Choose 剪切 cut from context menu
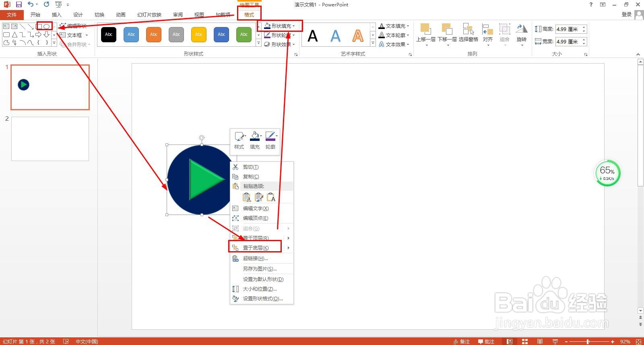Viewport: 644px width, 345px height. (x=262, y=167)
